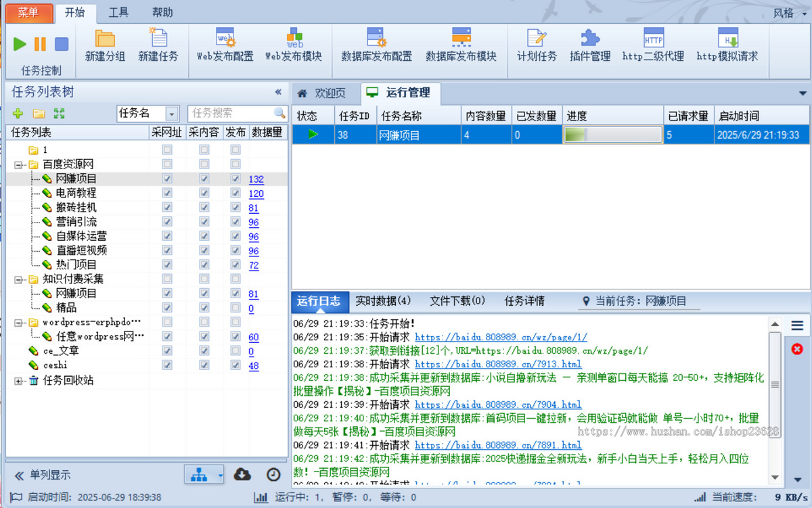
Task: Switch to 任务详情 tab
Action: pos(524,301)
